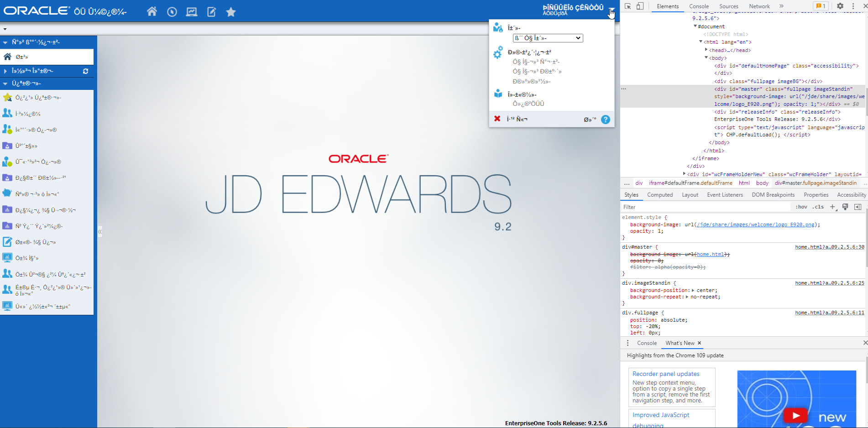Image resolution: width=868 pixels, height=428 pixels.
Task: Switch to the Console tab in DevTools
Action: (699, 6)
